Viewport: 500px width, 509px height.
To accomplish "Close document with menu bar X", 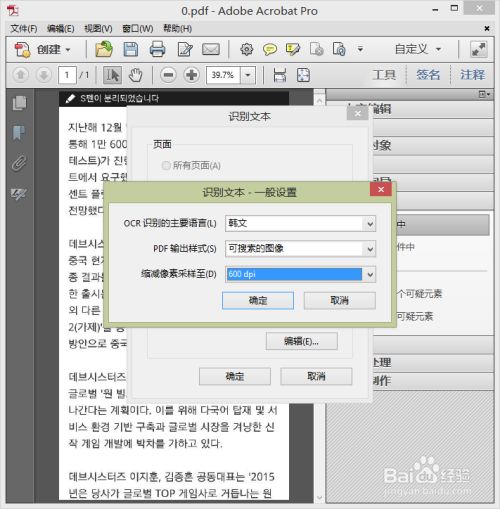I will coord(487,29).
